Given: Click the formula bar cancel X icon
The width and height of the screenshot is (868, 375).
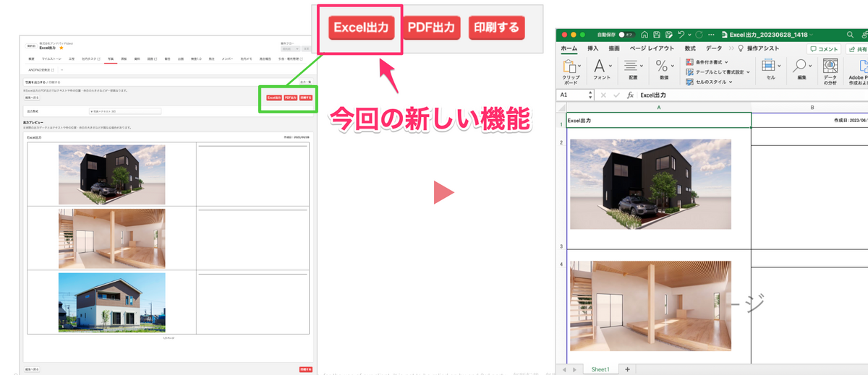Looking at the screenshot, I should tap(603, 95).
